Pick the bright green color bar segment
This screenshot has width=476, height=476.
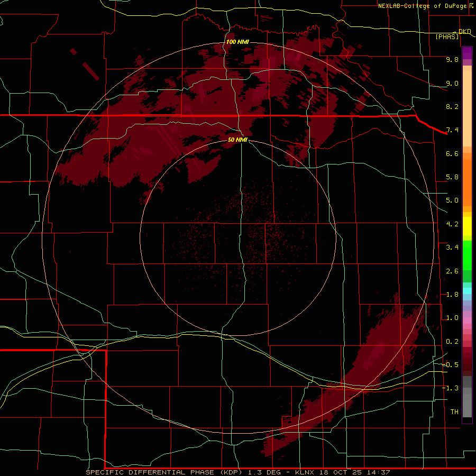click(467, 255)
